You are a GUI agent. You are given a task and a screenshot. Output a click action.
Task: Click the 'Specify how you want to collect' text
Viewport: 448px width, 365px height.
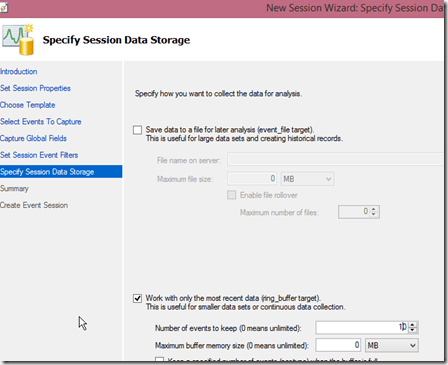point(218,94)
